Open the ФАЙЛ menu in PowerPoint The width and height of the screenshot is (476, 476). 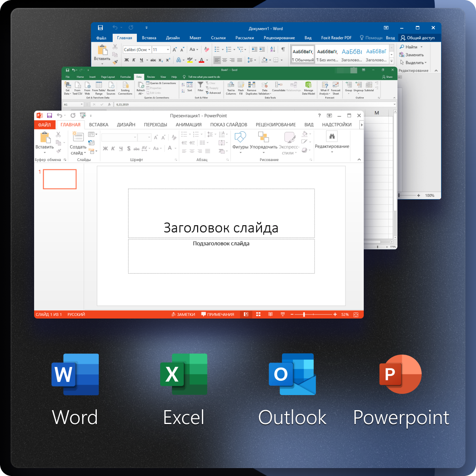pyautogui.click(x=44, y=125)
